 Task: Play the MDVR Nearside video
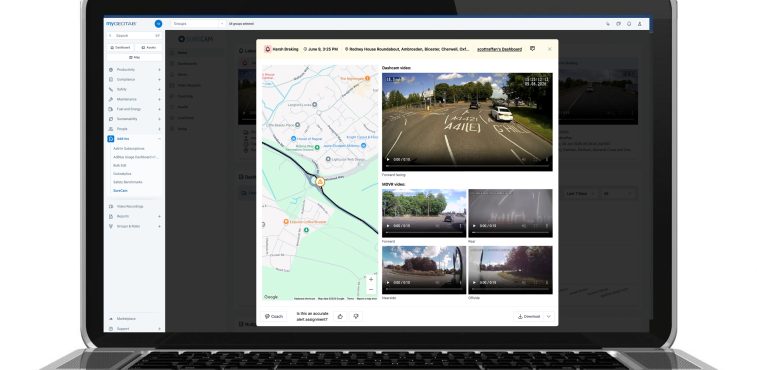point(388,283)
